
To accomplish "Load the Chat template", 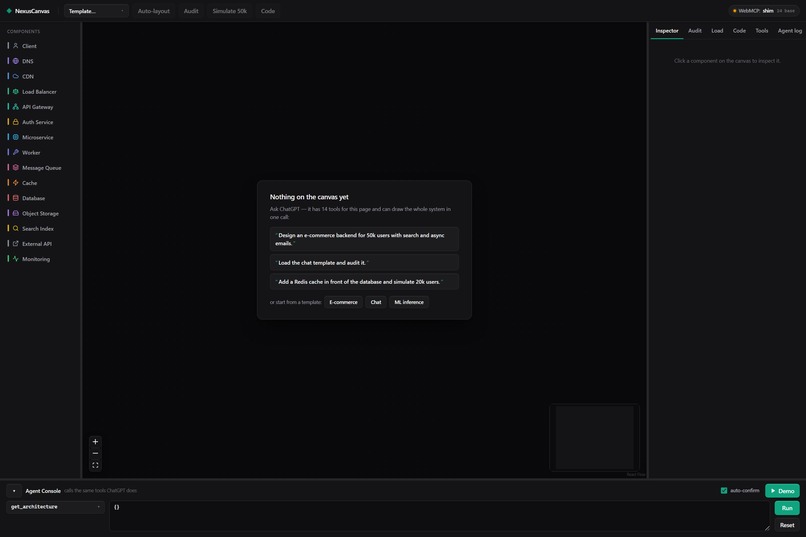I will point(376,302).
